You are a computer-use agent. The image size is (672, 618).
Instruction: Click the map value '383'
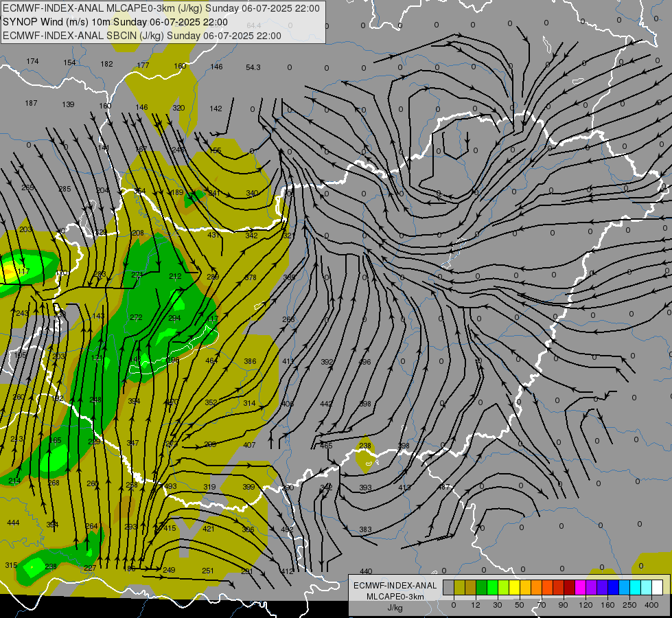pos(365,529)
